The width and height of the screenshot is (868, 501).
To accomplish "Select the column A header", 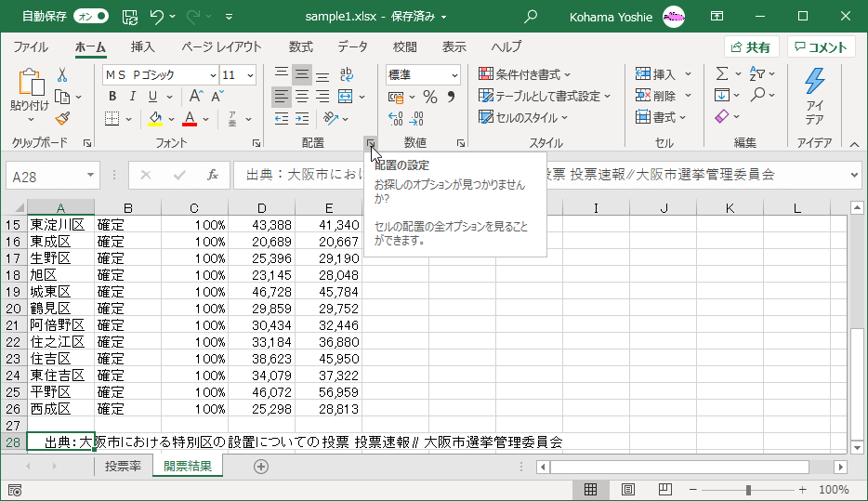I will [60, 208].
